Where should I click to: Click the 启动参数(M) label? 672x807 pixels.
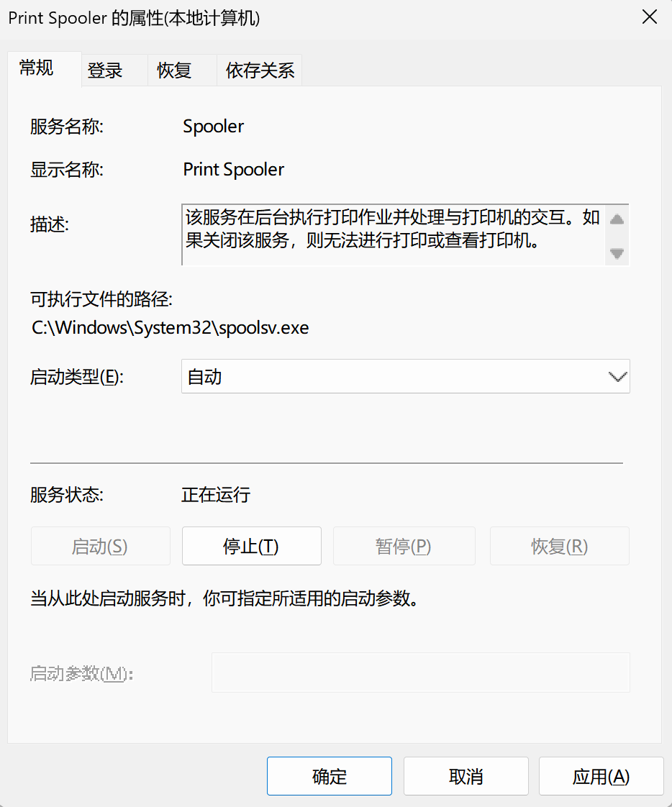pyautogui.click(x=81, y=673)
